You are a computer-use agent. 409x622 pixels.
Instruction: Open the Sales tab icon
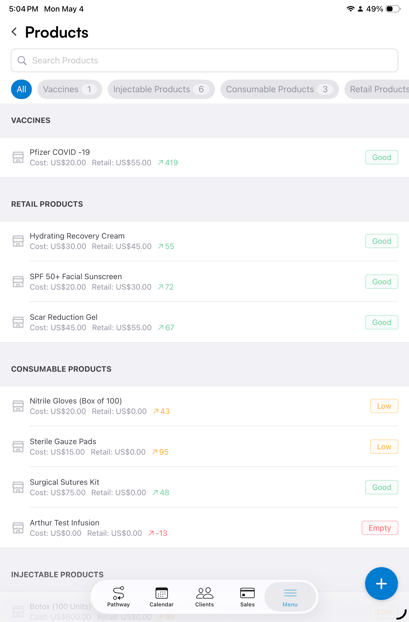point(247,593)
